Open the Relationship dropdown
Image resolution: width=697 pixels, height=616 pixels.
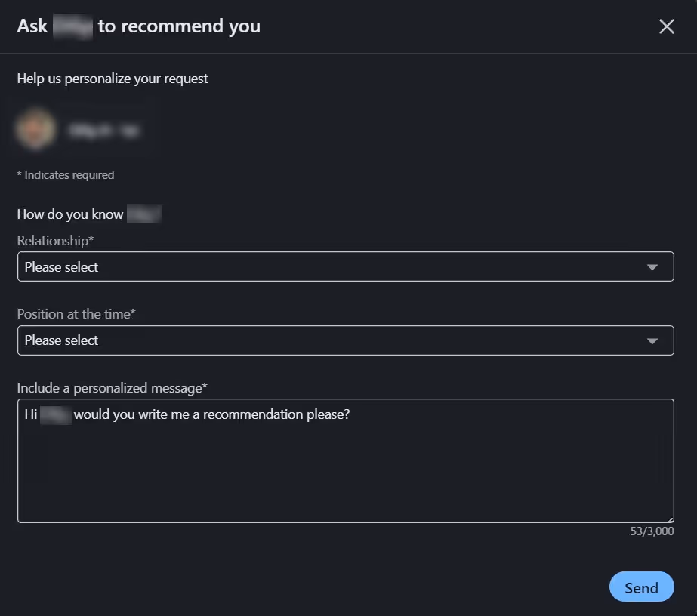tap(345, 266)
